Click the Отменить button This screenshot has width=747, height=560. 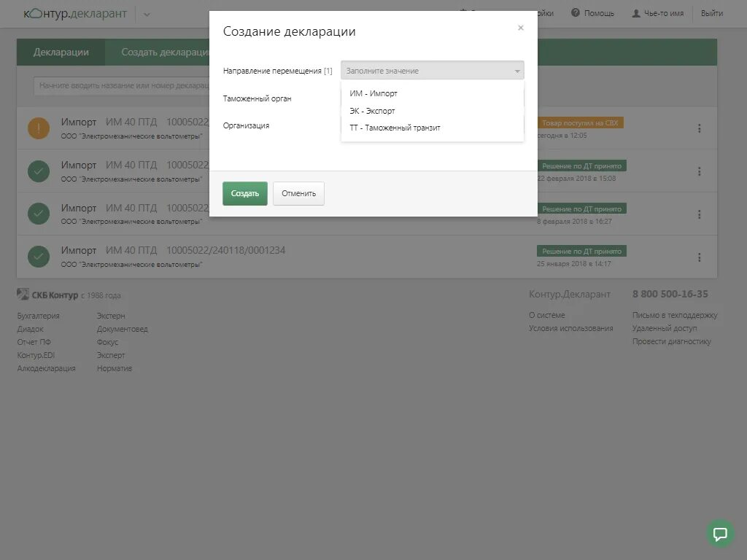298,193
